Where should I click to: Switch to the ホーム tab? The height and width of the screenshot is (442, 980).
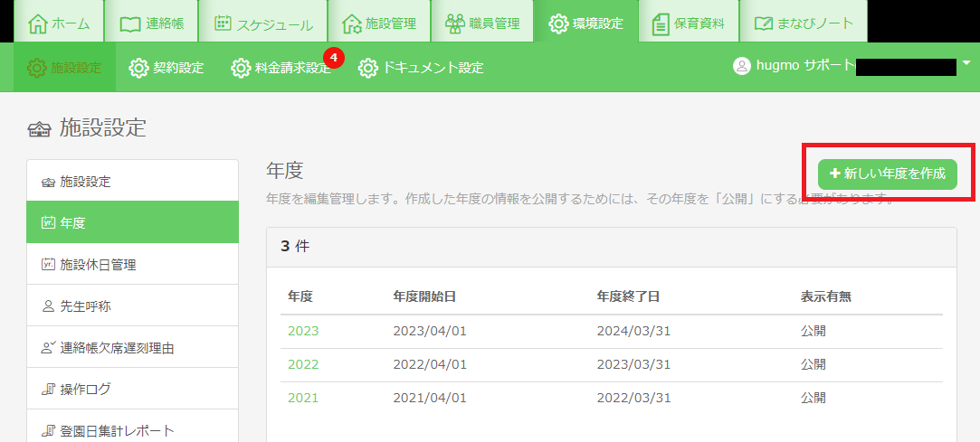click(x=57, y=21)
